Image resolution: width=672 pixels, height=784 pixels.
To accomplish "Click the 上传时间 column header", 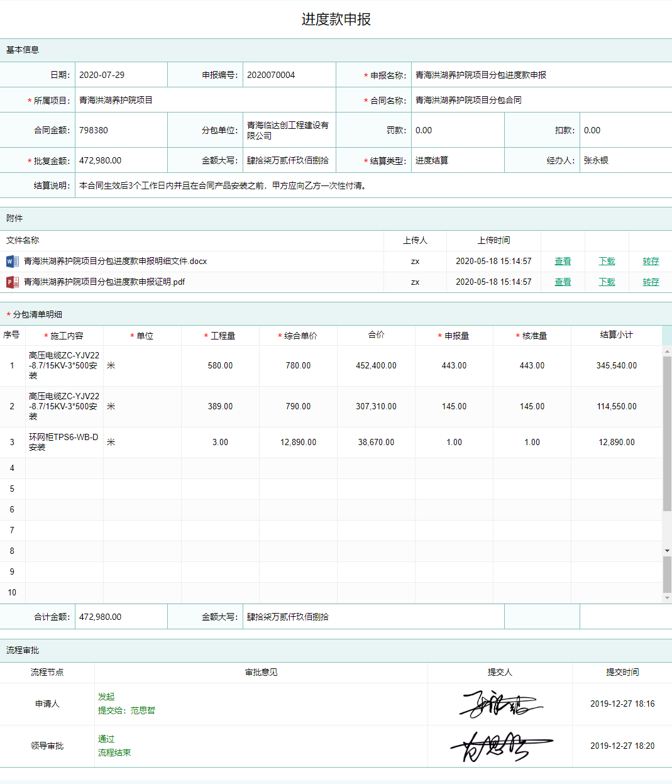I will pos(493,240).
